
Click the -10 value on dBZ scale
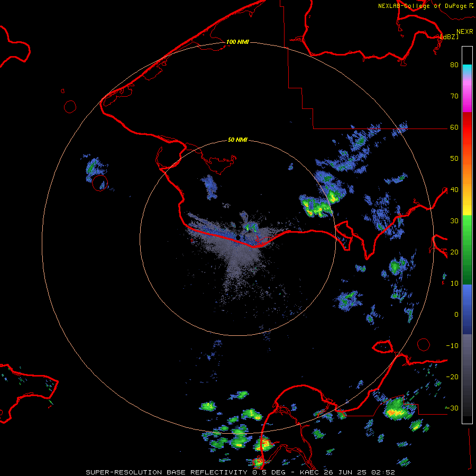452,345
